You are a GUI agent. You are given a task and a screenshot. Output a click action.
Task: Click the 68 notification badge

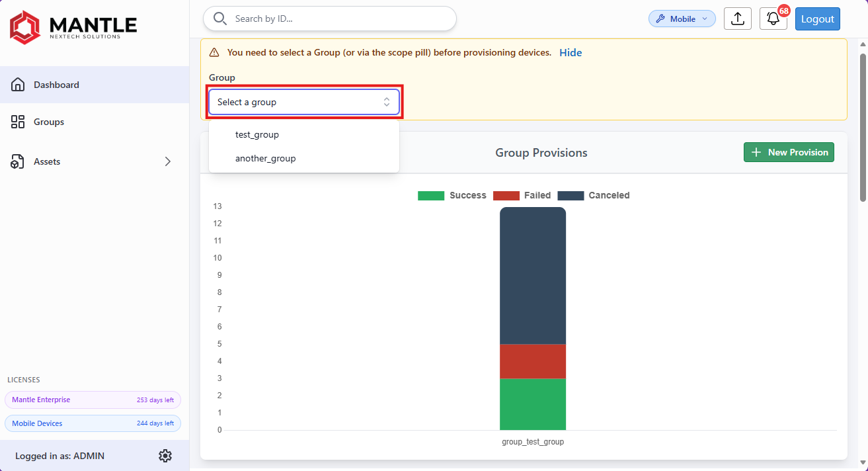point(784,11)
